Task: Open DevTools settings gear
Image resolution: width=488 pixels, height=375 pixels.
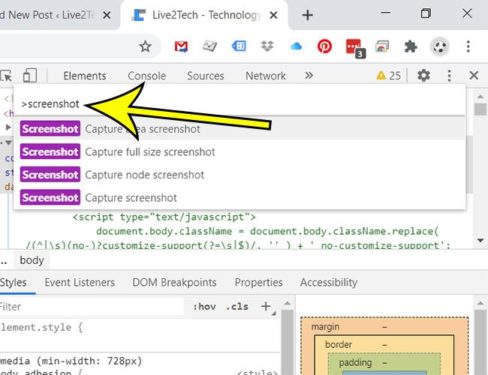Action: coord(424,75)
